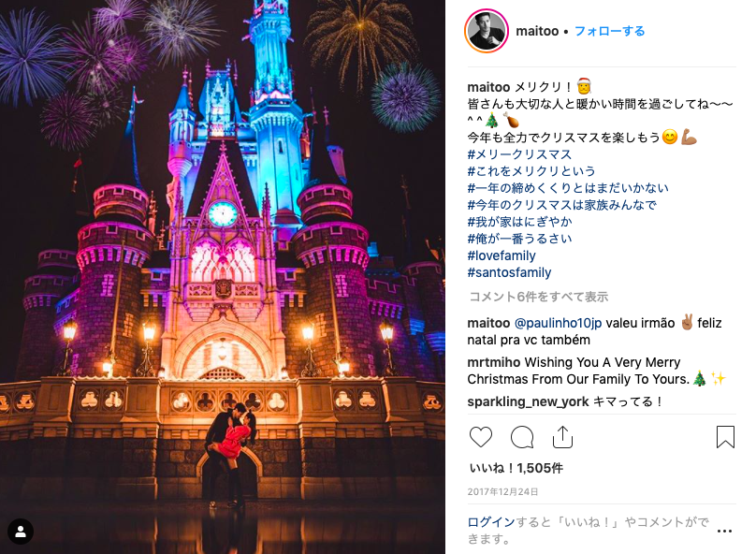
Task: Open the #lovefamily hashtag
Action: (x=502, y=255)
